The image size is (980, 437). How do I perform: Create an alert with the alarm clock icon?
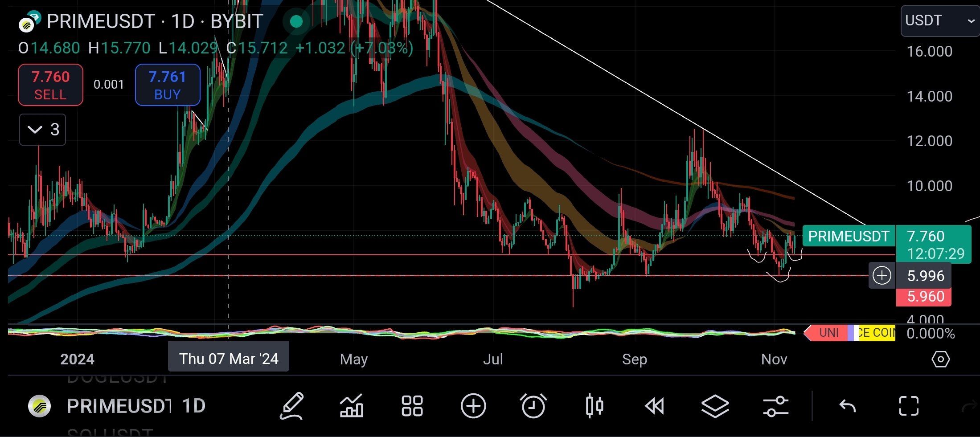[533, 406]
